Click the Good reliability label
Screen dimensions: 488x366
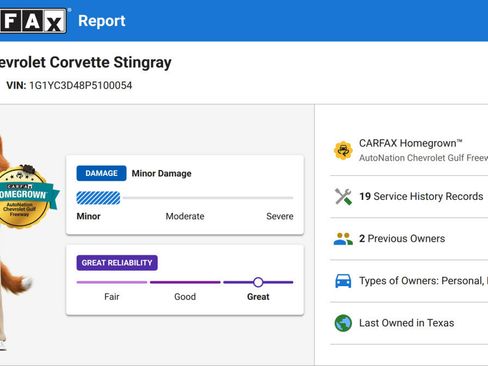click(x=185, y=297)
